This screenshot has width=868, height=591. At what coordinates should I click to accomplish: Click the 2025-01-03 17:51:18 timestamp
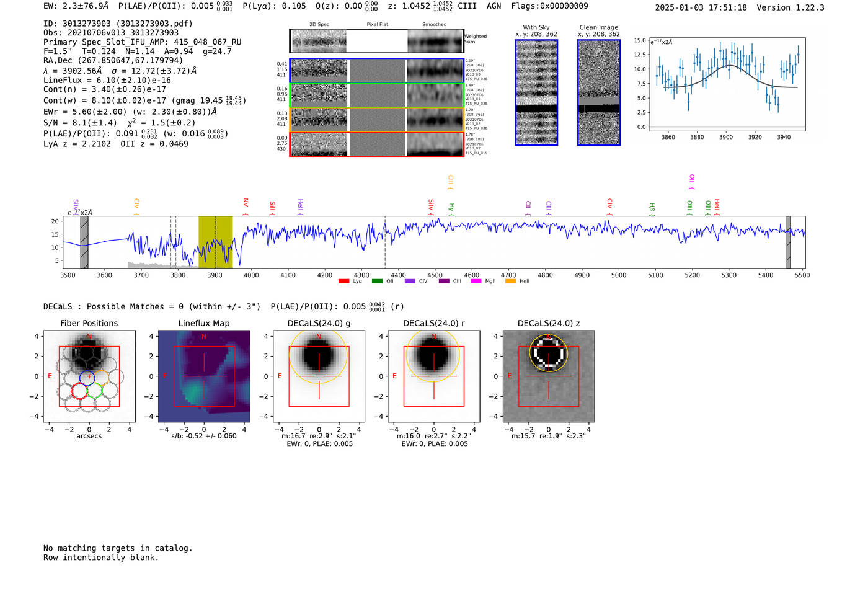701,7
